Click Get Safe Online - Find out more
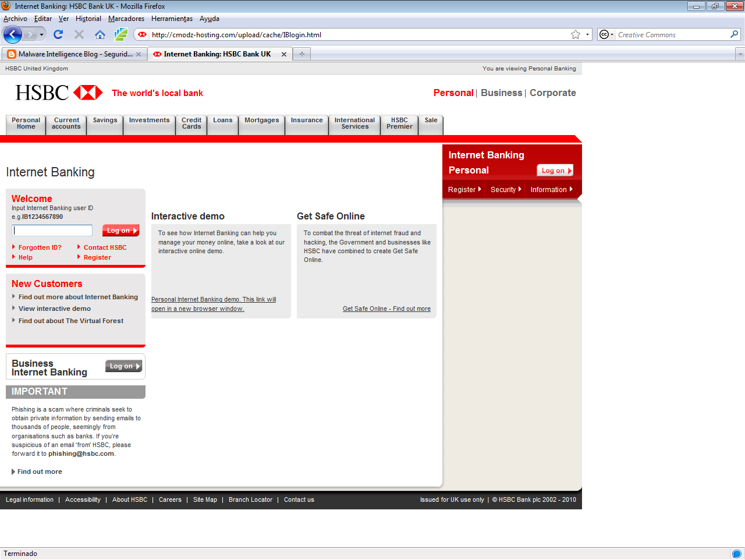Image resolution: width=745 pixels, height=560 pixels. point(386,309)
